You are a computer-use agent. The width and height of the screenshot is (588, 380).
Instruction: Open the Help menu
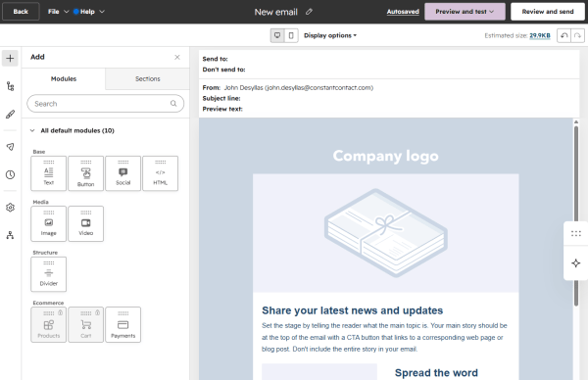click(x=89, y=12)
